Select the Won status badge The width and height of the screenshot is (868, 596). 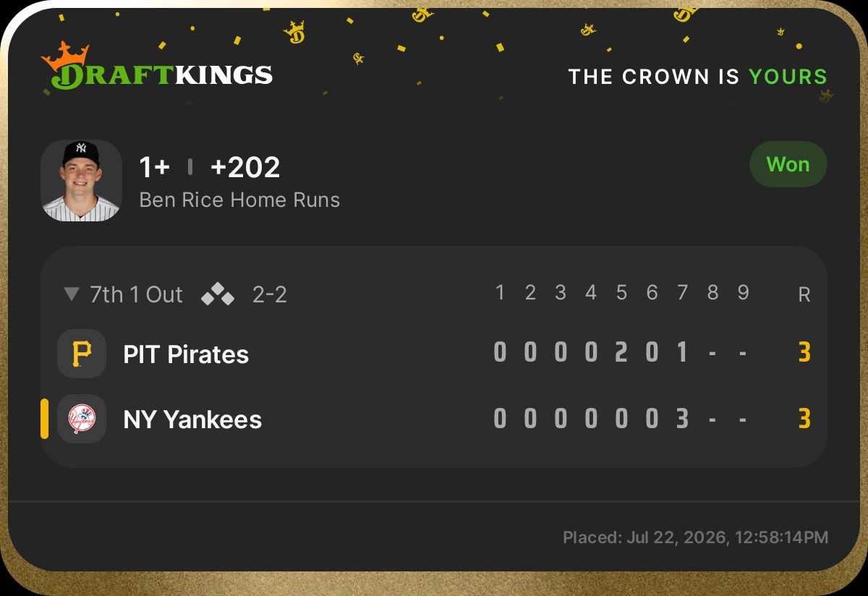point(788,164)
